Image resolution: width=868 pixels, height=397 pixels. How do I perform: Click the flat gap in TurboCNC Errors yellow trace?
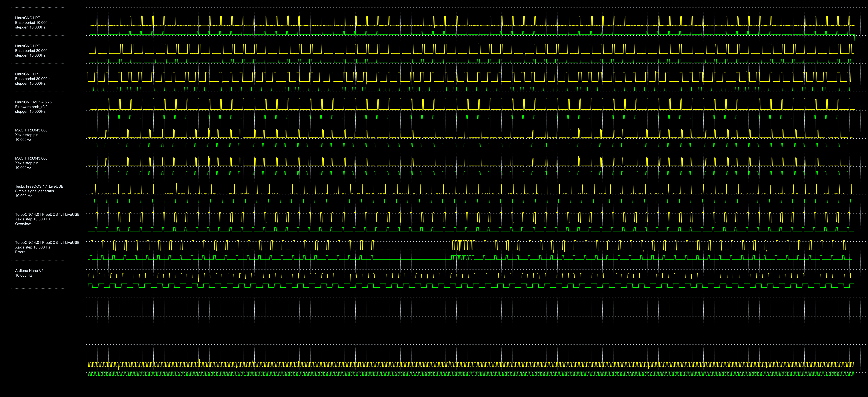[413, 250]
